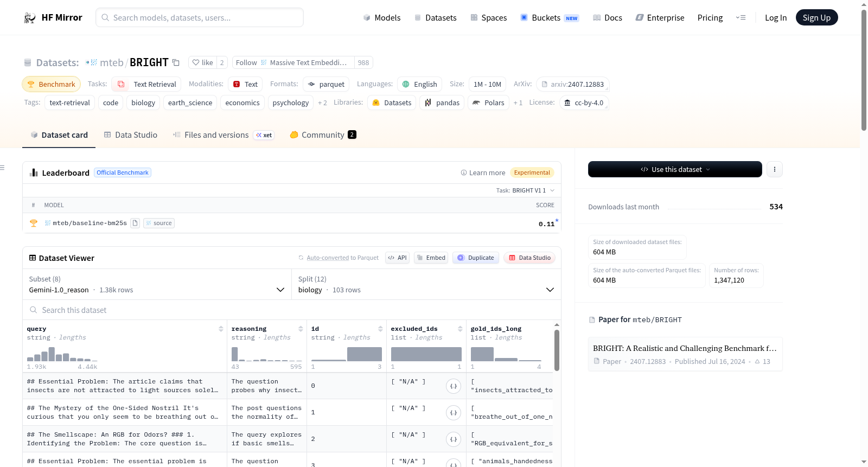Click the Search this dataset field
Image resolution: width=868 pixels, height=467 pixels.
coord(292,310)
